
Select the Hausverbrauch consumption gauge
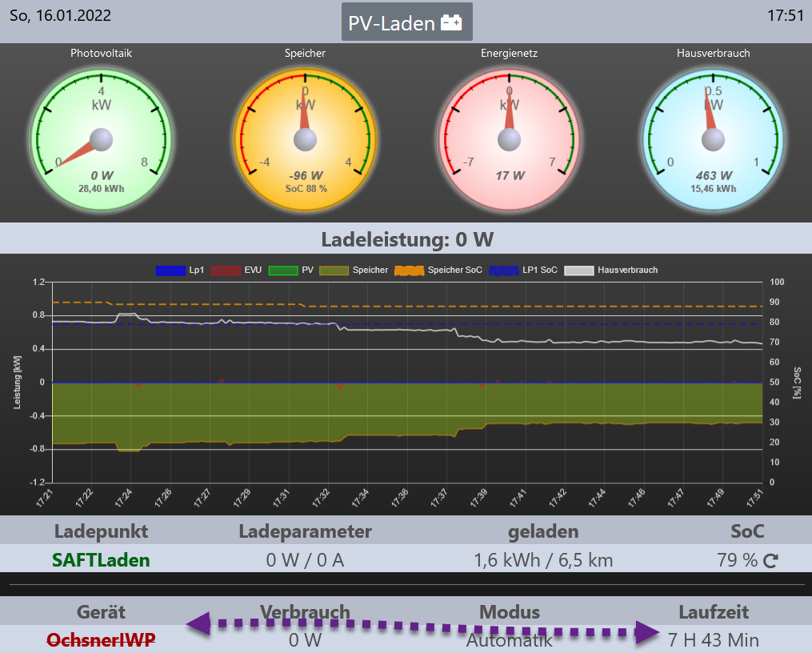click(713, 140)
